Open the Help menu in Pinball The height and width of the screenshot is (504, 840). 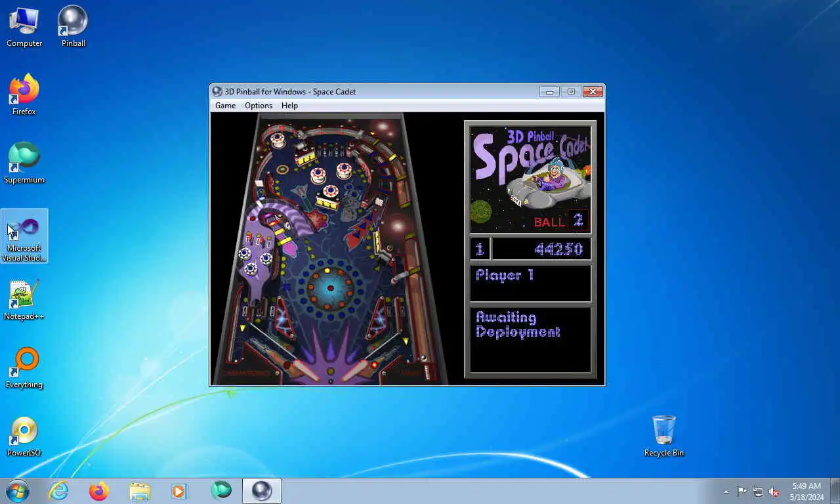(x=289, y=106)
